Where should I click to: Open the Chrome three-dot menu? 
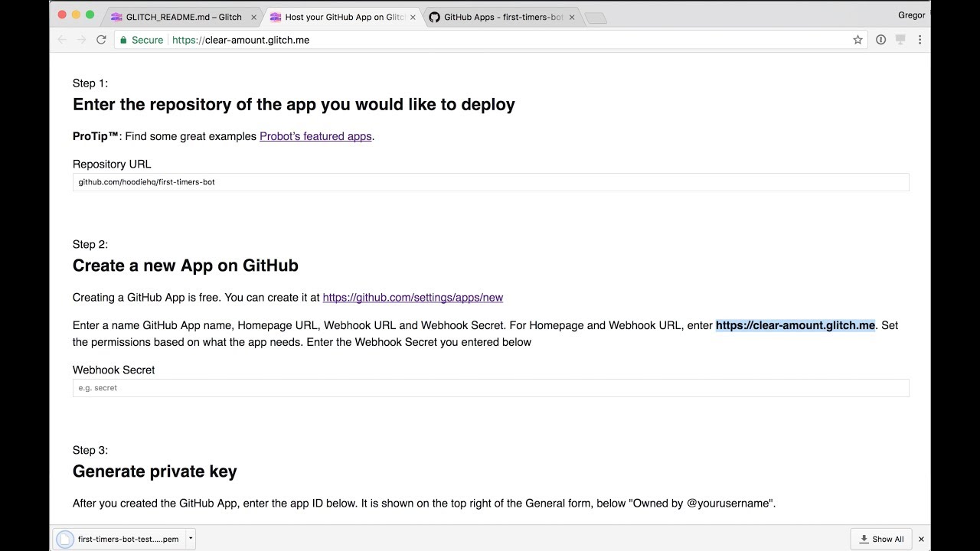(920, 40)
